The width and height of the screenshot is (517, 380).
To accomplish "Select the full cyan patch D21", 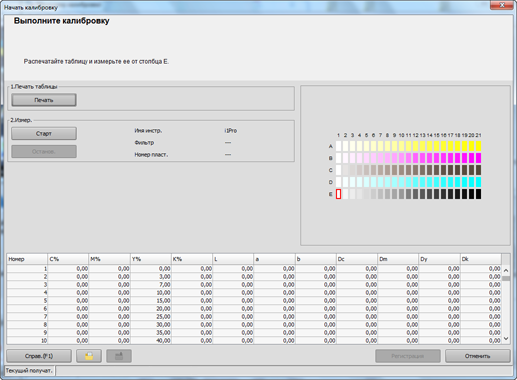I will click(478, 182).
